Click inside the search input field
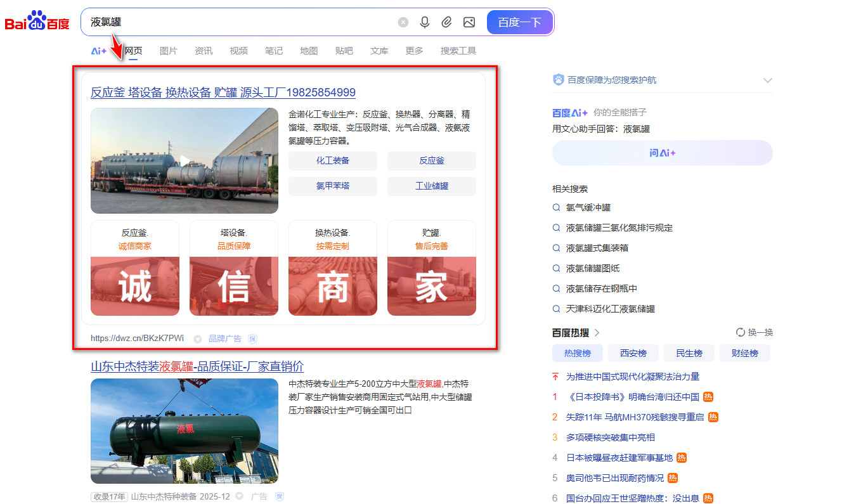This screenshot has width=842, height=504. 241,22
